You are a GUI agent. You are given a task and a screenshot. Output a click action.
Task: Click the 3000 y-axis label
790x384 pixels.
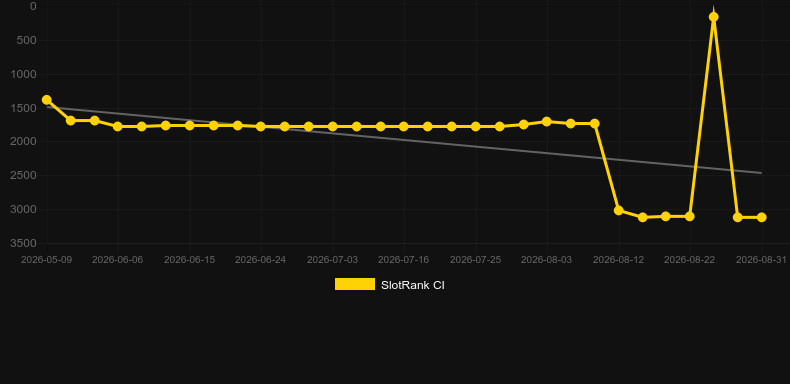click(x=24, y=209)
